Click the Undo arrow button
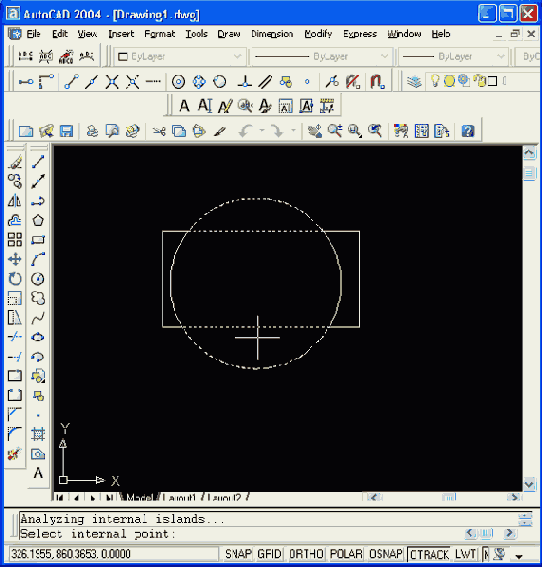Screen dimensions: 542x567 click(x=246, y=131)
